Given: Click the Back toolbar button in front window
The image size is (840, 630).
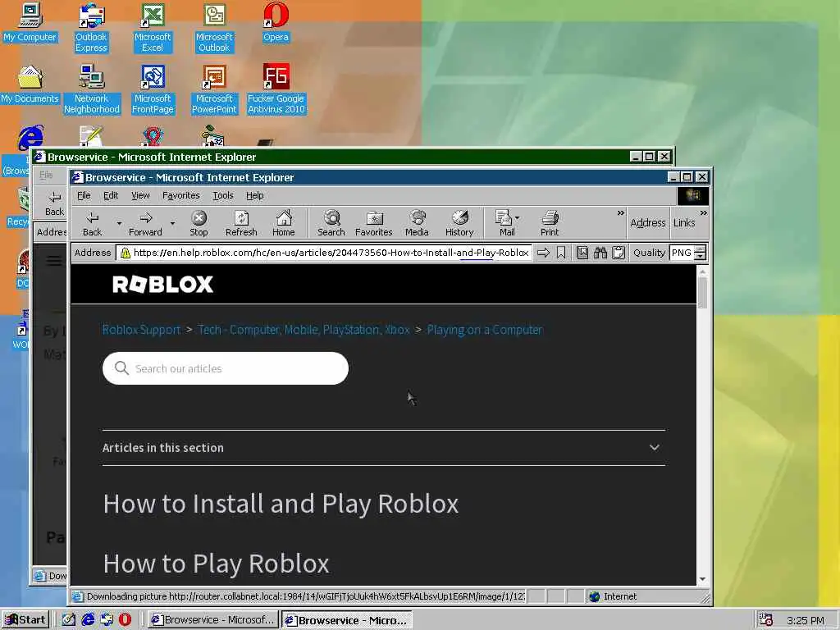Looking at the screenshot, I should click(92, 223).
